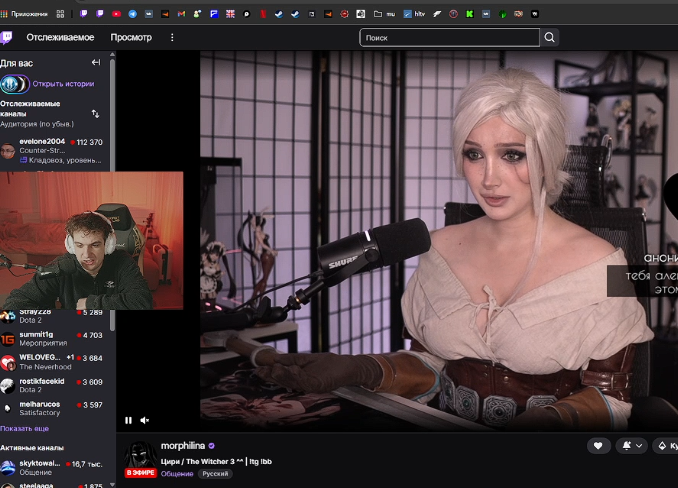
Task: Open the WELOVEG... Neverhood channel
Action: click(55, 362)
